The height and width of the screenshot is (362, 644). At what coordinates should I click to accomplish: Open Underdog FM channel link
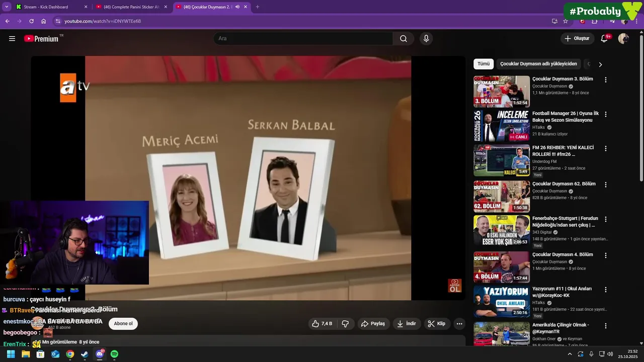(x=544, y=161)
